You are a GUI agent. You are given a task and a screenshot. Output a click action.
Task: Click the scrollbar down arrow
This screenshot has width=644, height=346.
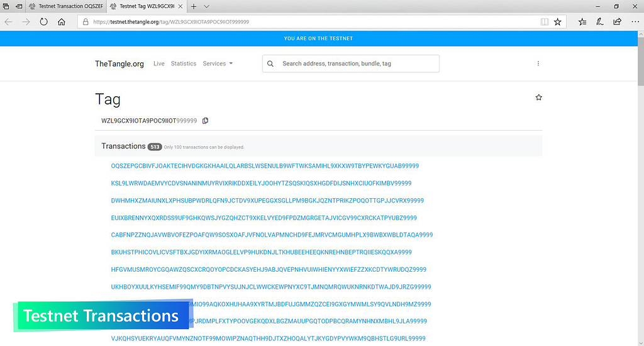(641, 343)
